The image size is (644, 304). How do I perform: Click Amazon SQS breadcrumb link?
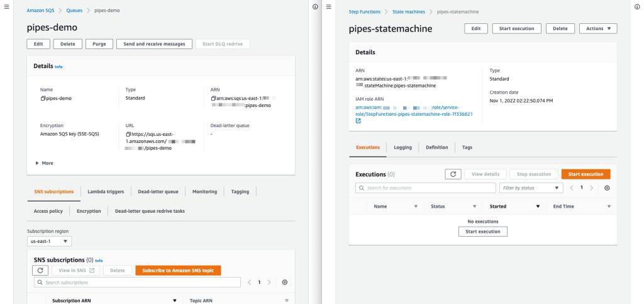[x=40, y=10]
